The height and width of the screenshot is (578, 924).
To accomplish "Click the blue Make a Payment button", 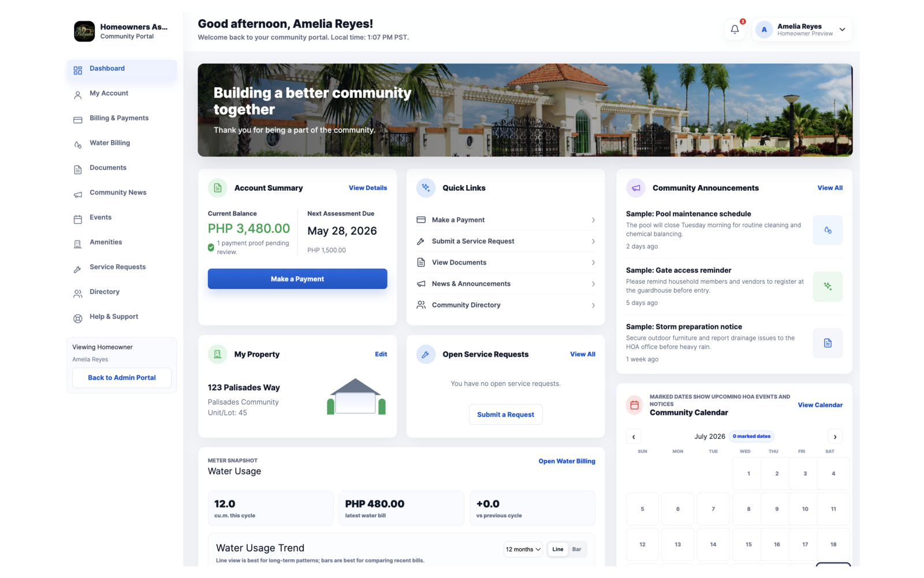I will pos(297,279).
